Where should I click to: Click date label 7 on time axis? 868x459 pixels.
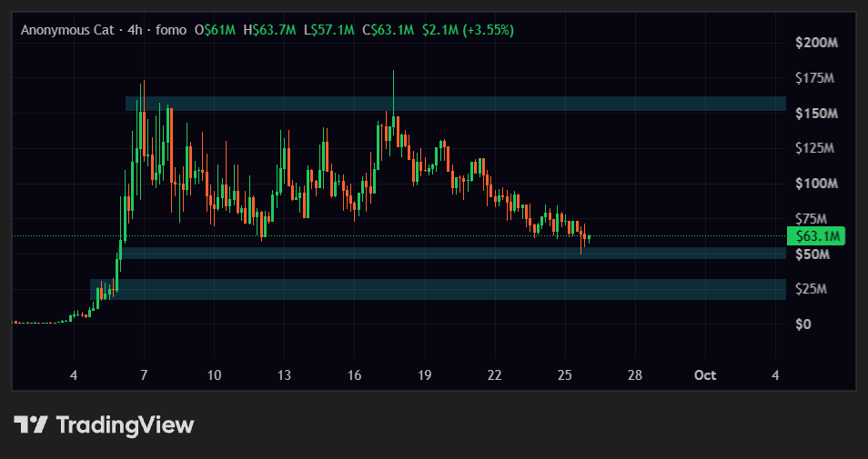(x=144, y=375)
